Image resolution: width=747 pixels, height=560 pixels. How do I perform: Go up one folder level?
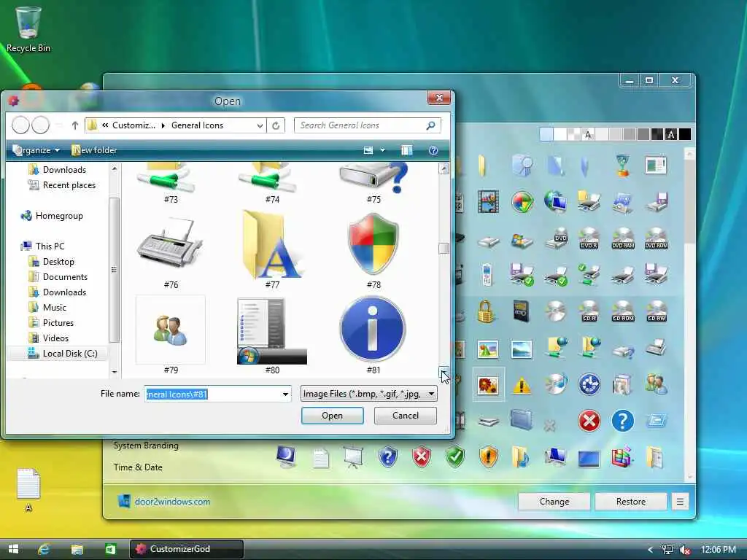coord(75,125)
